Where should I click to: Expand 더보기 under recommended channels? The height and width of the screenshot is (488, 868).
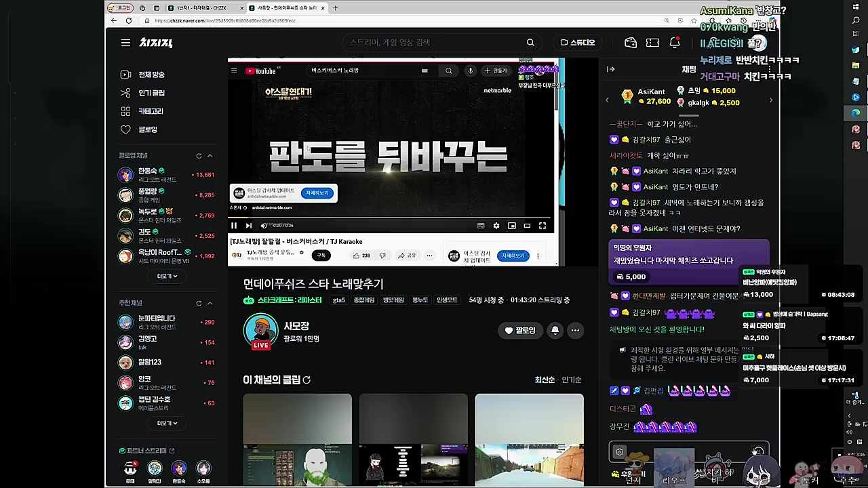point(167,423)
